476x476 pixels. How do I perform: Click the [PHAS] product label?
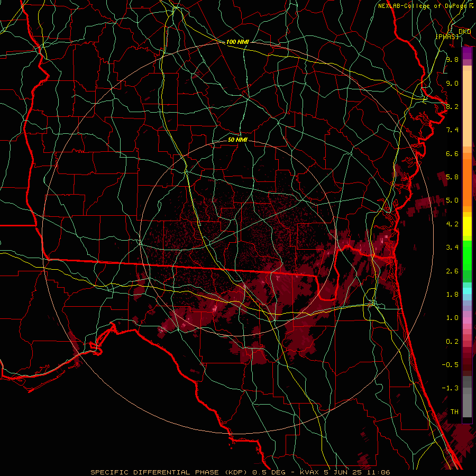coord(447,36)
